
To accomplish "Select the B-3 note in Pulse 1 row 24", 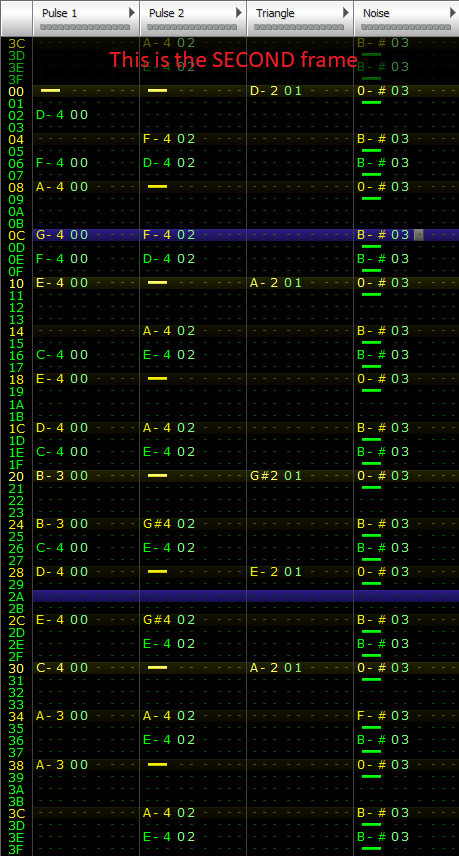I will tap(50, 524).
